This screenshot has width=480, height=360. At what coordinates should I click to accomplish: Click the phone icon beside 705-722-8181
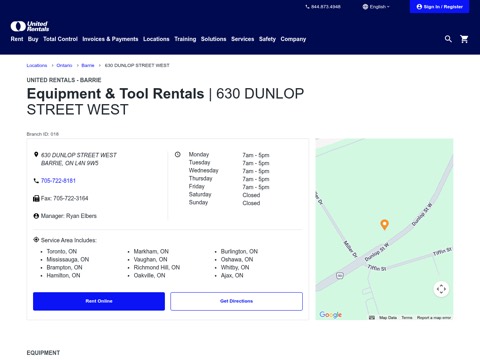[36, 181]
